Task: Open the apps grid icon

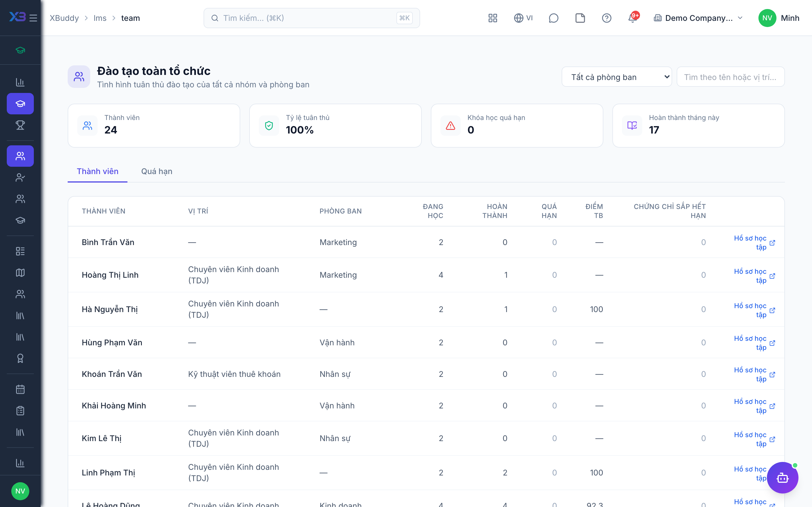Action: [493, 18]
